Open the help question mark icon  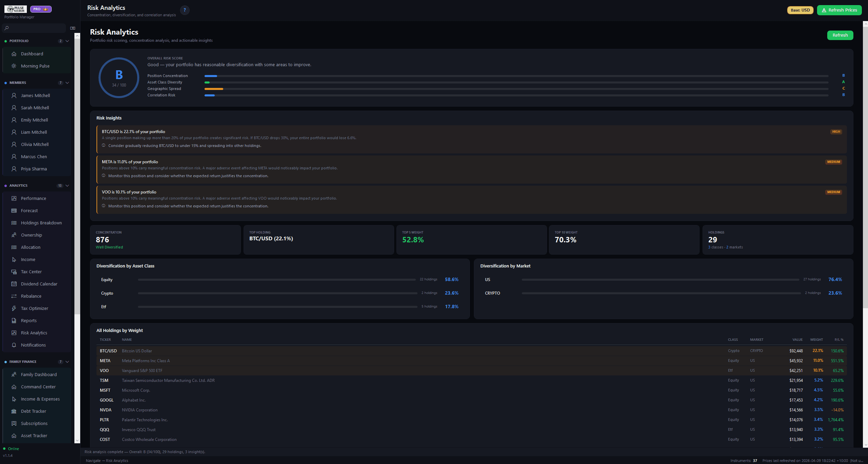point(184,10)
